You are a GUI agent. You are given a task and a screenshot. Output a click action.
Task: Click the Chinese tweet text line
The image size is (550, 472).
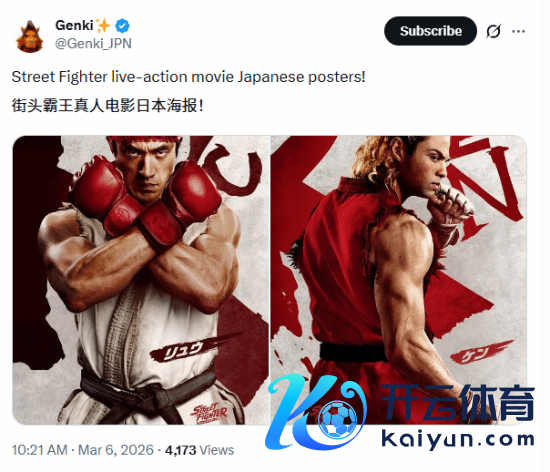point(107,106)
